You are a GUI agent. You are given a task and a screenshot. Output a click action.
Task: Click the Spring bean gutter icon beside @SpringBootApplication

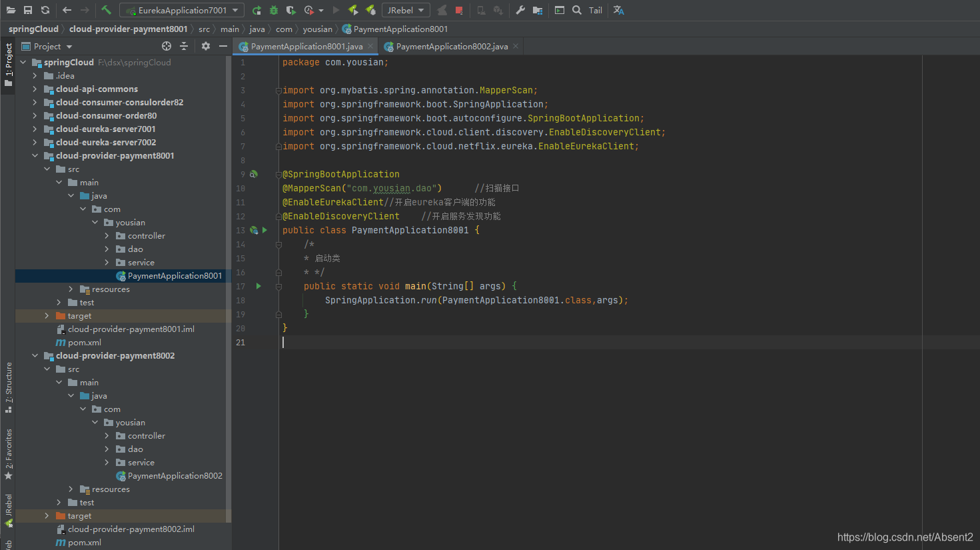pyautogui.click(x=253, y=174)
